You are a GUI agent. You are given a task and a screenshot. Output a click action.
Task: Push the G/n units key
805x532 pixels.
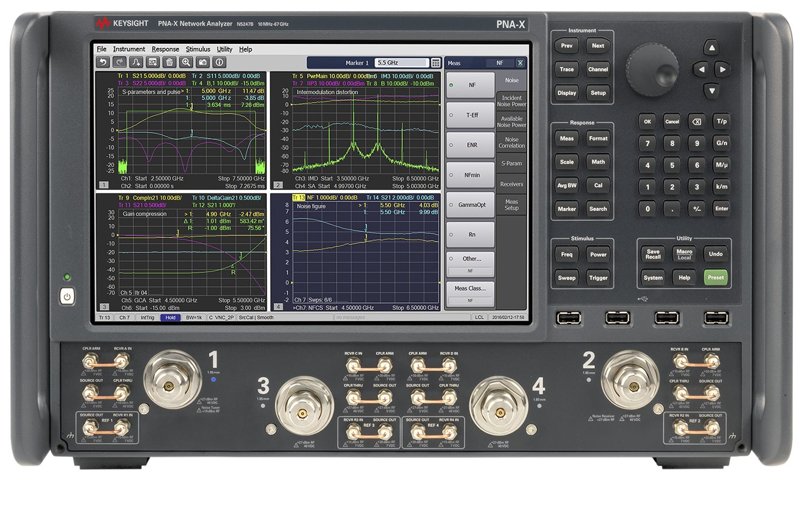click(722, 143)
